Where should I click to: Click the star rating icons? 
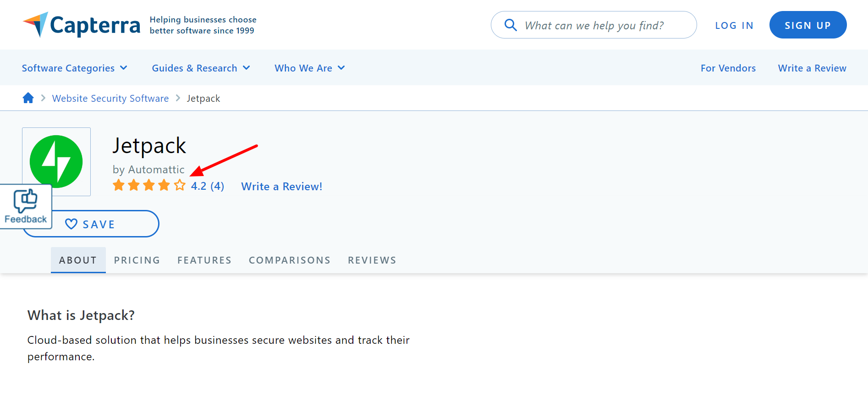(x=149, y=186)
